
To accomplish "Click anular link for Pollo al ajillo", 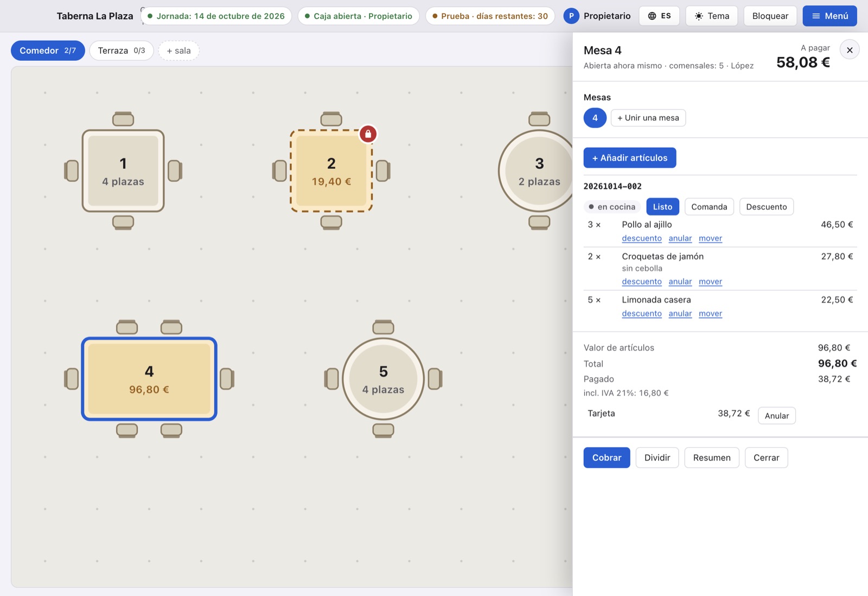I will point(680,238).
